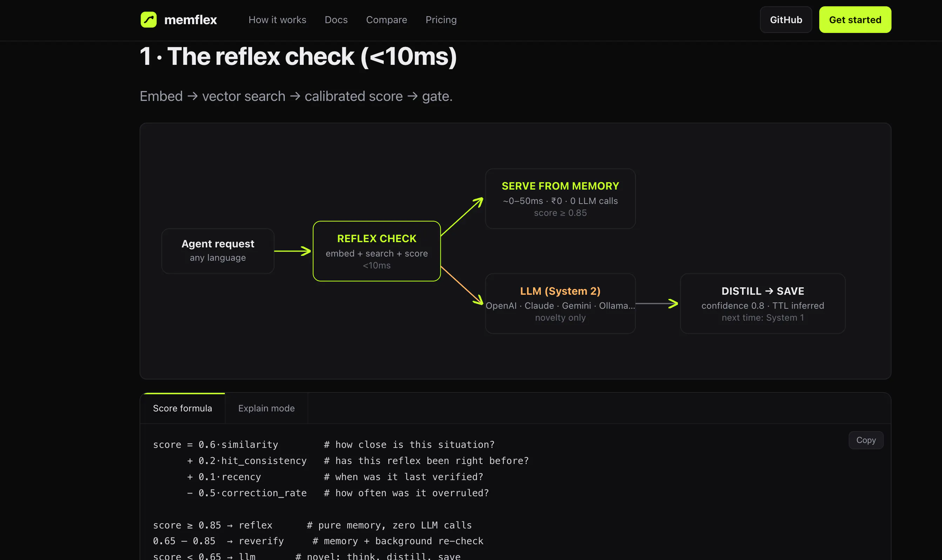This screenshot has width=942, height=560.
Task: Click the LLM (System 2) node
Action: (560, 303)
